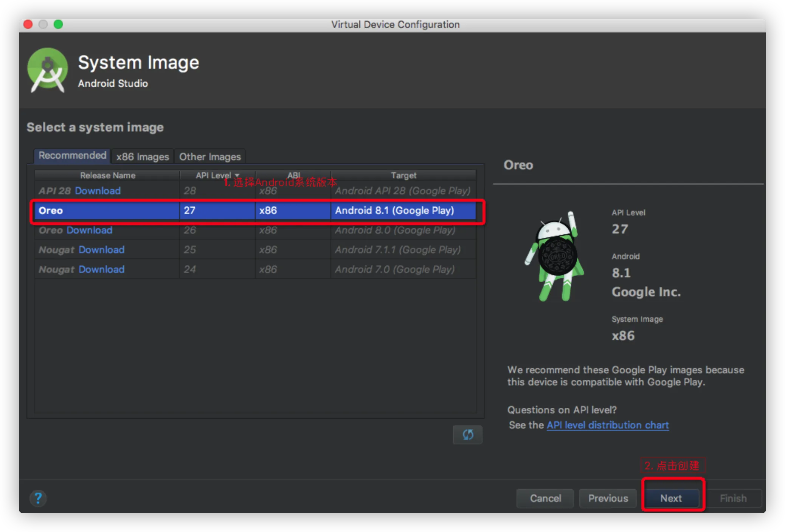
Task: Open the API level distribution chart link
Action: coord(607,425)
